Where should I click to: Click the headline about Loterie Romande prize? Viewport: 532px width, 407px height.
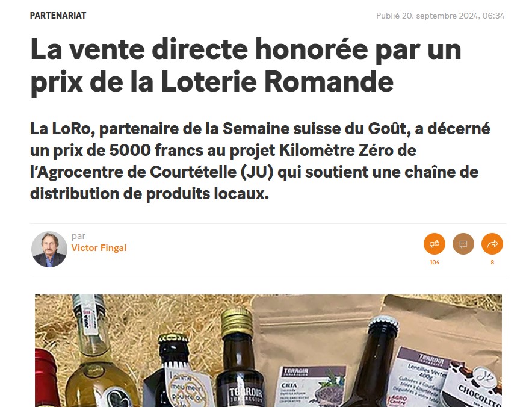tap(246, 65)
